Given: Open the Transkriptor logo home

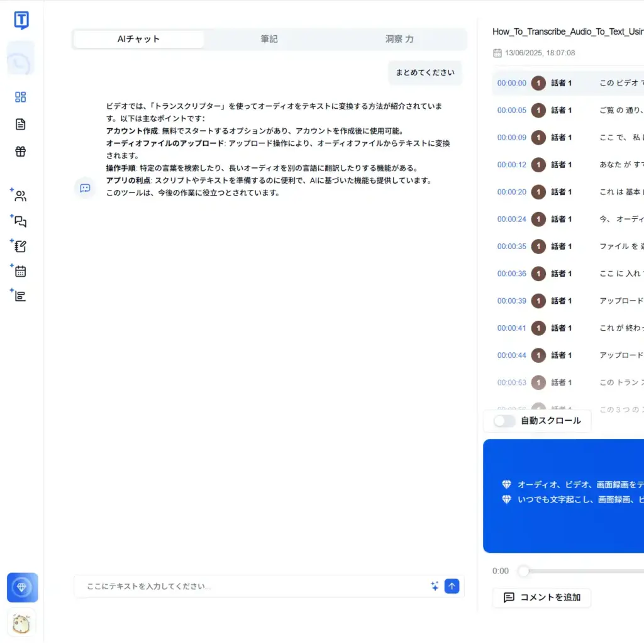Looking at the screenshot, I should (x=21, y=20).
